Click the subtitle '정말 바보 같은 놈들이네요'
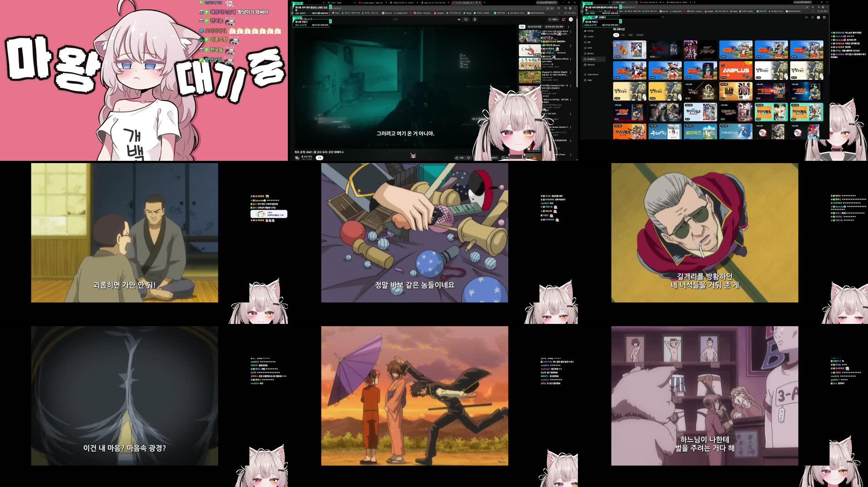 [414, 285]
